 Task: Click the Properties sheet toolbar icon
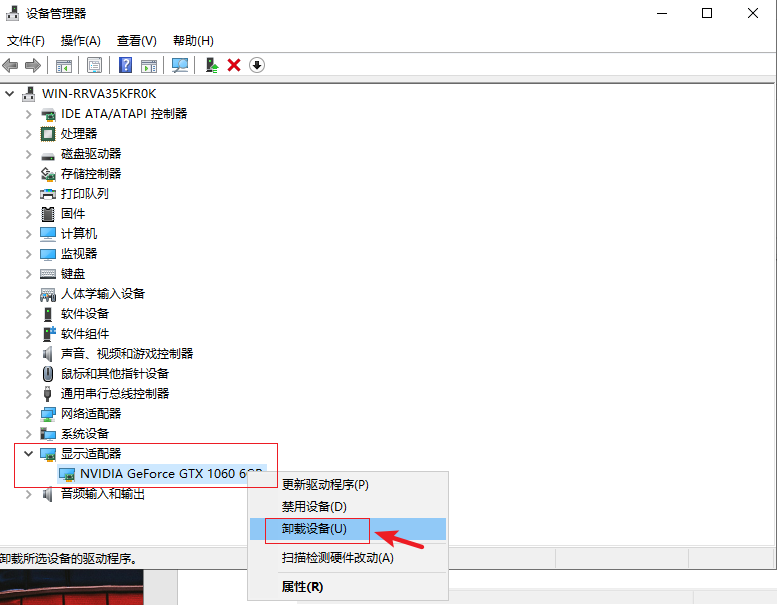pos(94,65)
